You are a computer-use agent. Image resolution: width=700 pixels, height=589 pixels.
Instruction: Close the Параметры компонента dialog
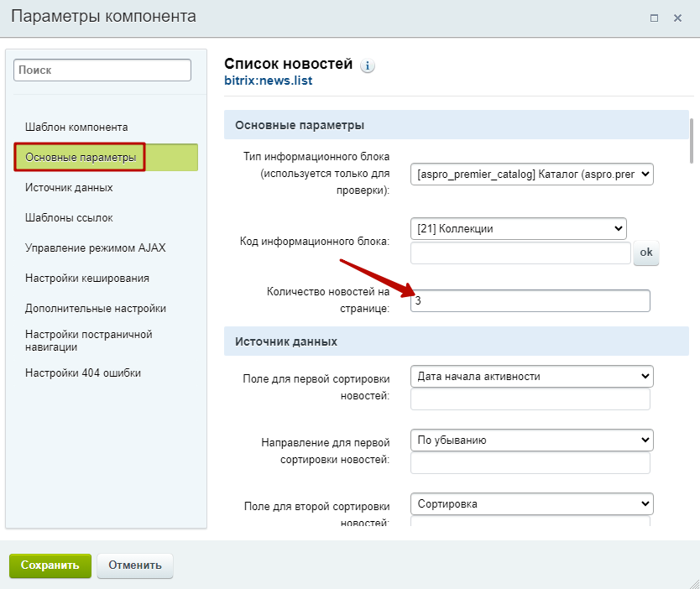[x=677, y=18]
